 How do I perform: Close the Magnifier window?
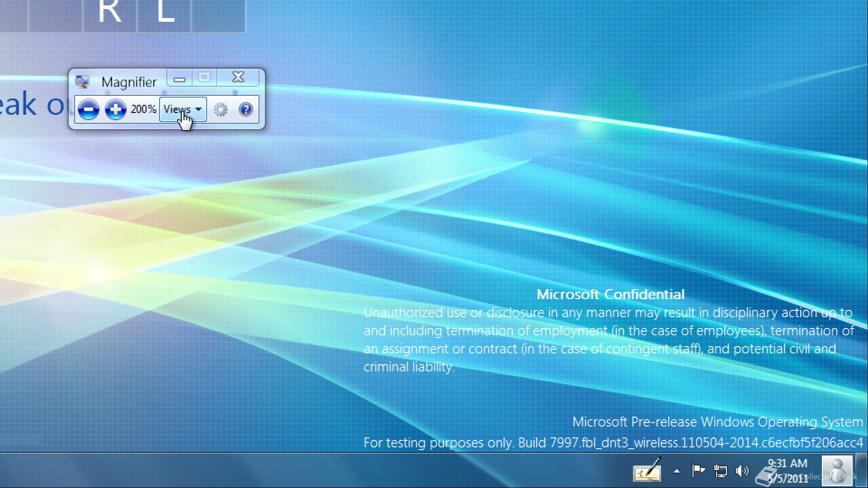click(x=238, y=77)
